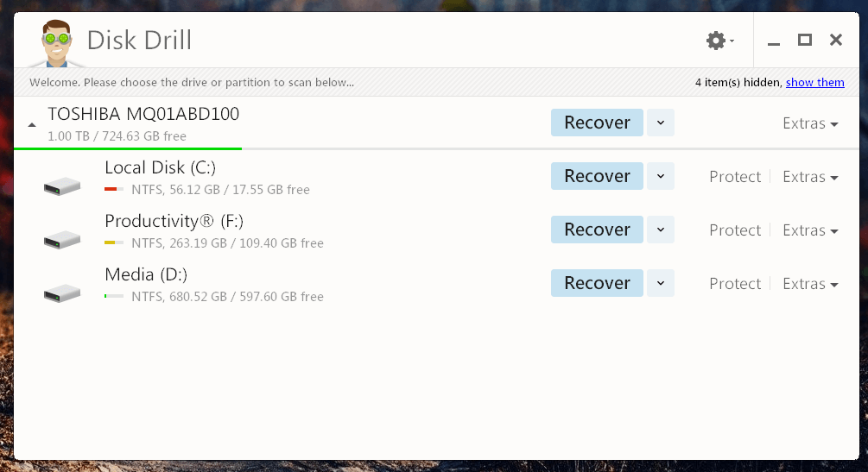The height and width of the screenshot is (472, 868).
Task: Open recovery options dropdown for Media (D:)
Action: (661, 283)
